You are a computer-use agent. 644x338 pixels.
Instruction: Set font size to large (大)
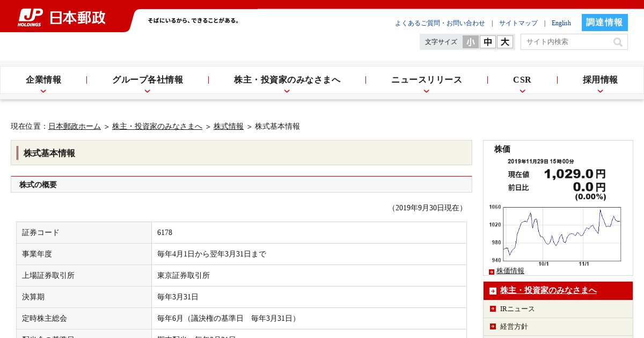[505, 42]
